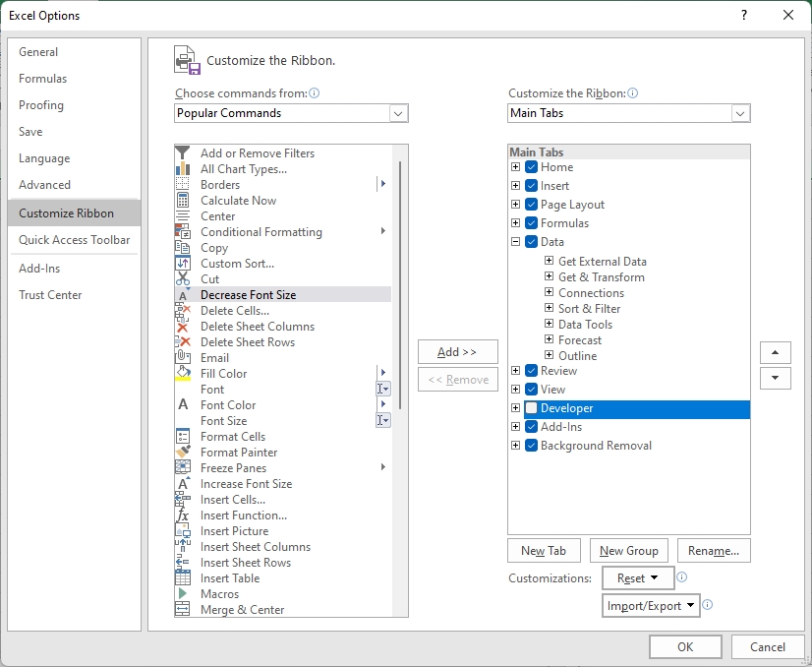Viewport: 812px width, 667px height.
Task: Expand the Home tab node
Action: click(515, 167)
